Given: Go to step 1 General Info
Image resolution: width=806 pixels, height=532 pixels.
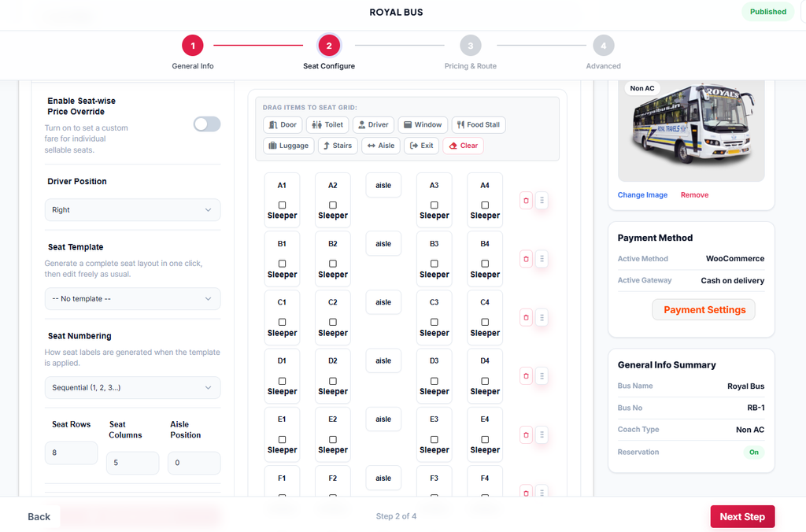Looking at the screenshot, I should point(193,46).
